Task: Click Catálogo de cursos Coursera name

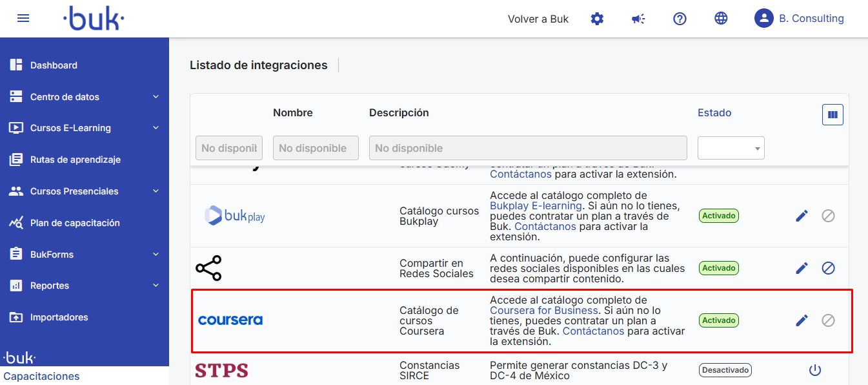Action: 429,320
